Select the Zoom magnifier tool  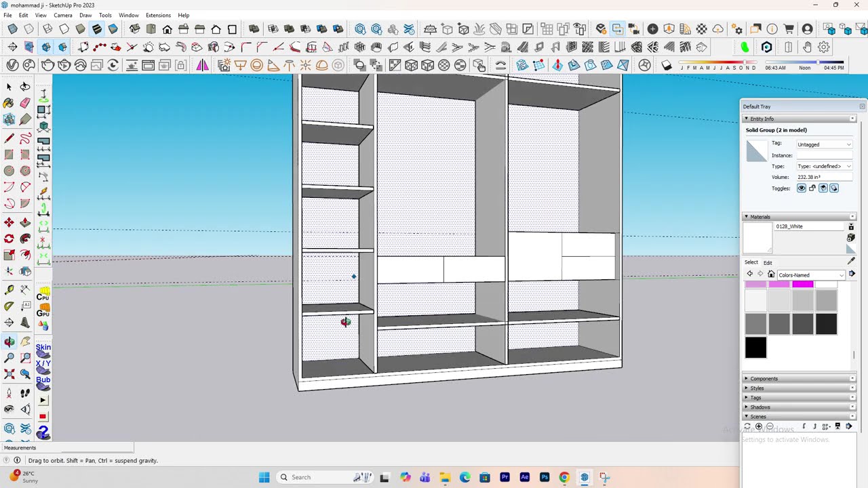pyautogui.click(x=9, y=358)
